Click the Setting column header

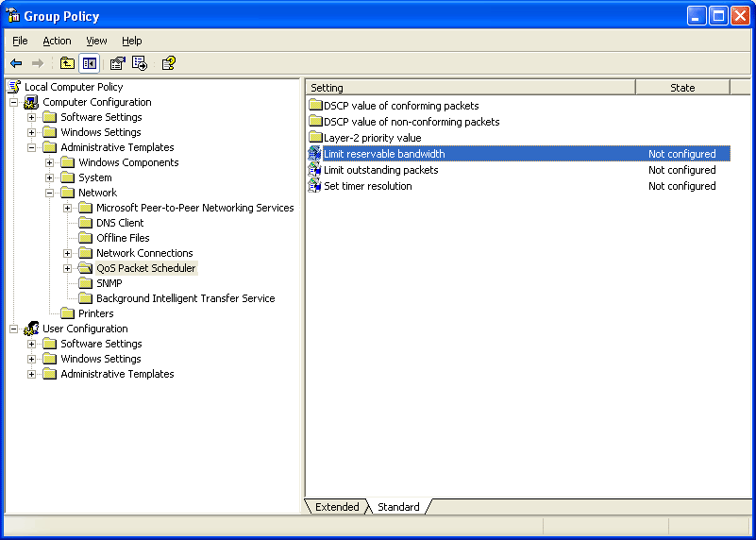[x=470, y=88]
